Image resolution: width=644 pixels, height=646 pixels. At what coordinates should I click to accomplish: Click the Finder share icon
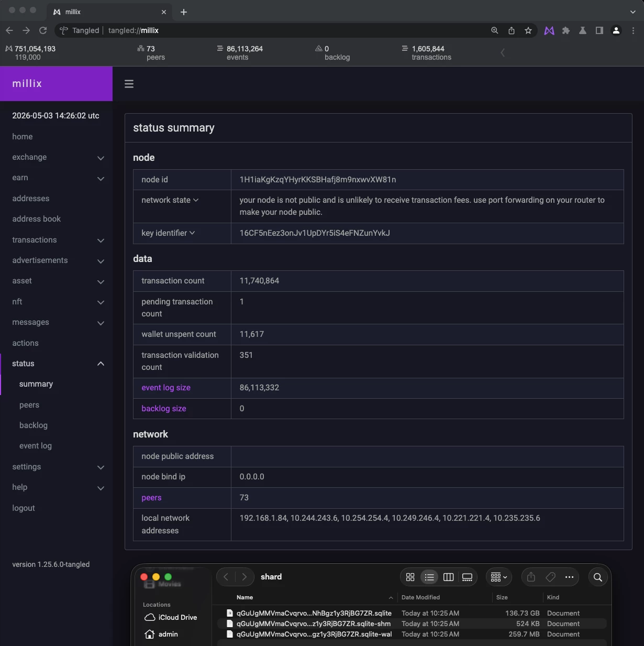coord(531,577)
